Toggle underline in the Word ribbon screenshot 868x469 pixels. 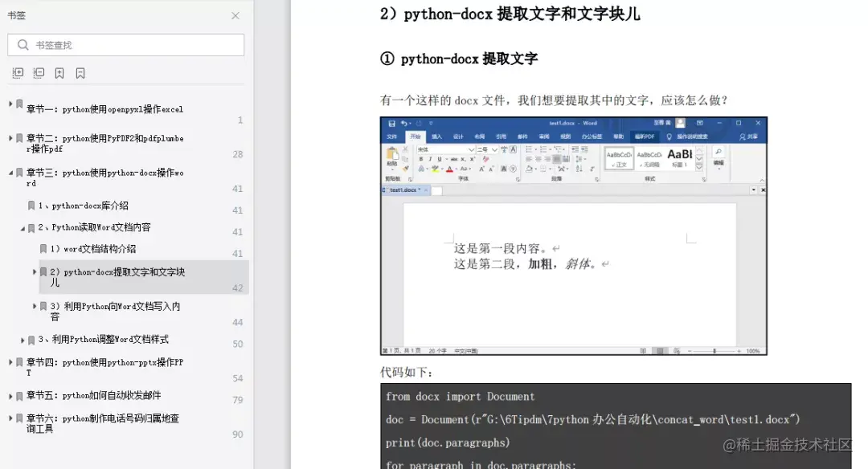pyautogui.click(x=439, y=157)
